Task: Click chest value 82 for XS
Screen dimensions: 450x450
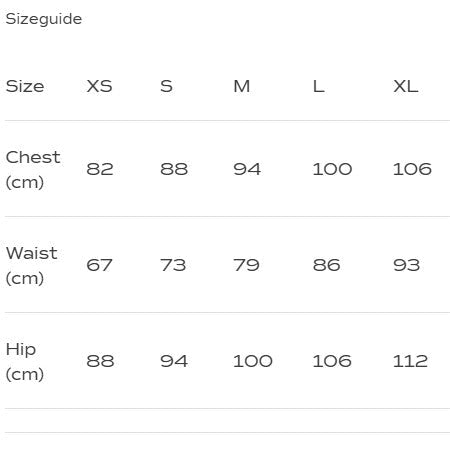Action: pyautogui.click(x=100, y=169)
